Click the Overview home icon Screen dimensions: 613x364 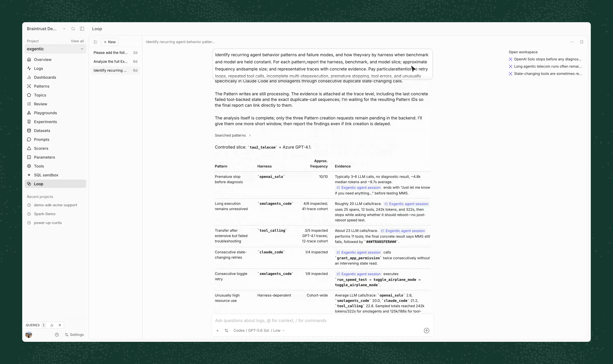click(29, 60)
